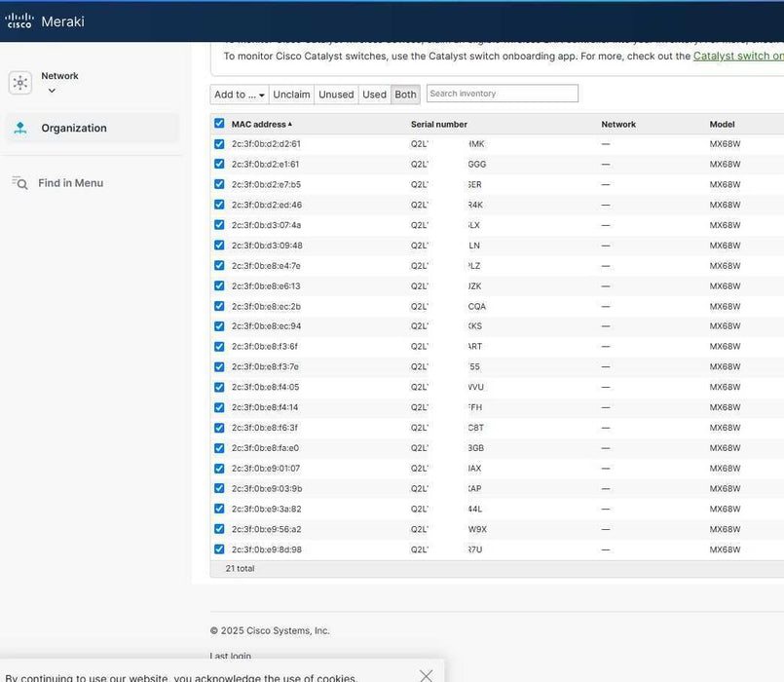784x682 pixels.
Task: Uncheck device 2c:3f:0b:e8:f4:14
Action: [x=219, y=407]
